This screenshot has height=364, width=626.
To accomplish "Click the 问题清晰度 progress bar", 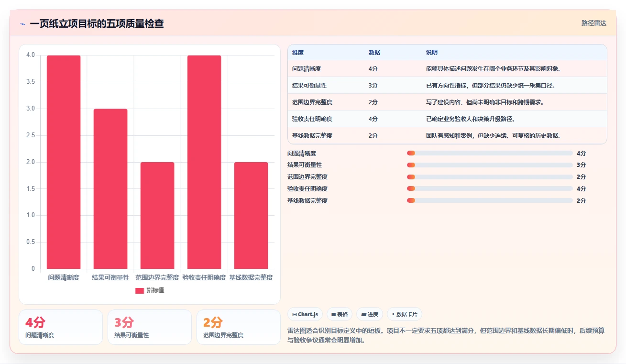I will (x=490, y=153).
